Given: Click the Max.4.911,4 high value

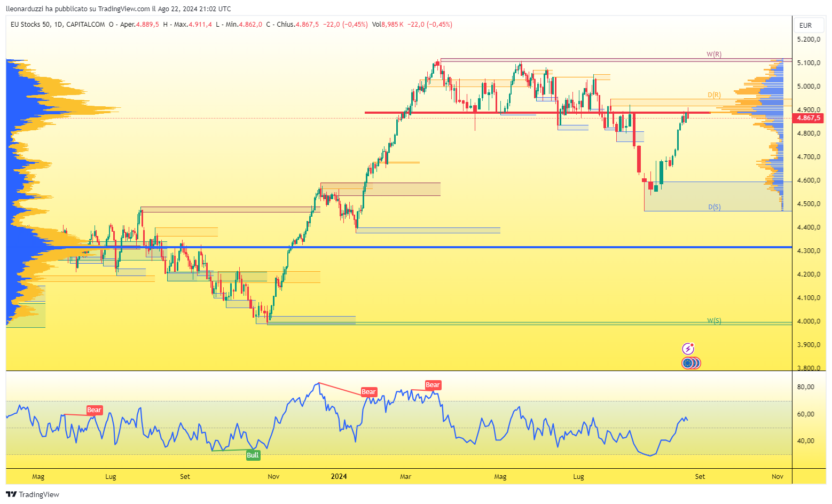Looking at the screenshot, I should click(193, 25).
